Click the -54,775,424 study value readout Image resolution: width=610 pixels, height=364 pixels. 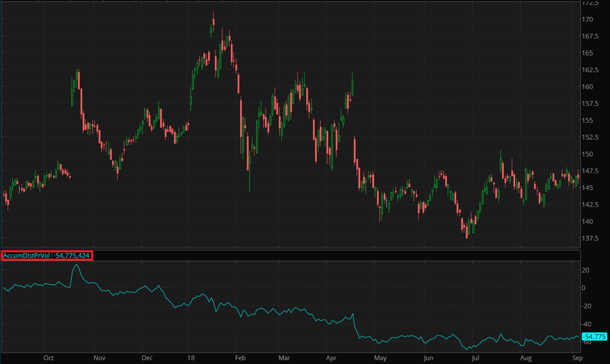coord(71,255)
